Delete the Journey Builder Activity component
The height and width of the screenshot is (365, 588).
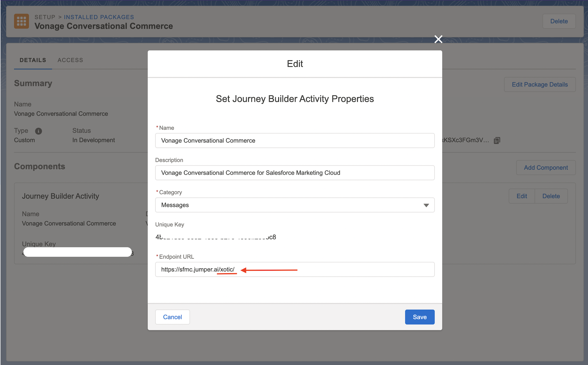click(x=551, y=196)
